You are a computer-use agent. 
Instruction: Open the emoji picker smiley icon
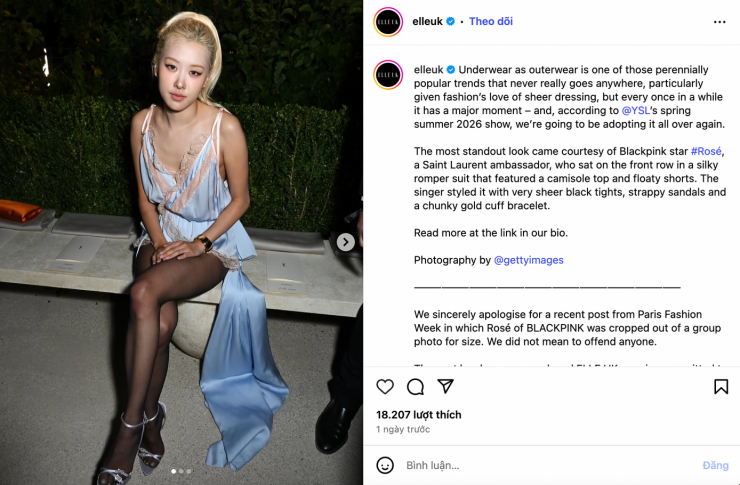(x=385, y=465)
